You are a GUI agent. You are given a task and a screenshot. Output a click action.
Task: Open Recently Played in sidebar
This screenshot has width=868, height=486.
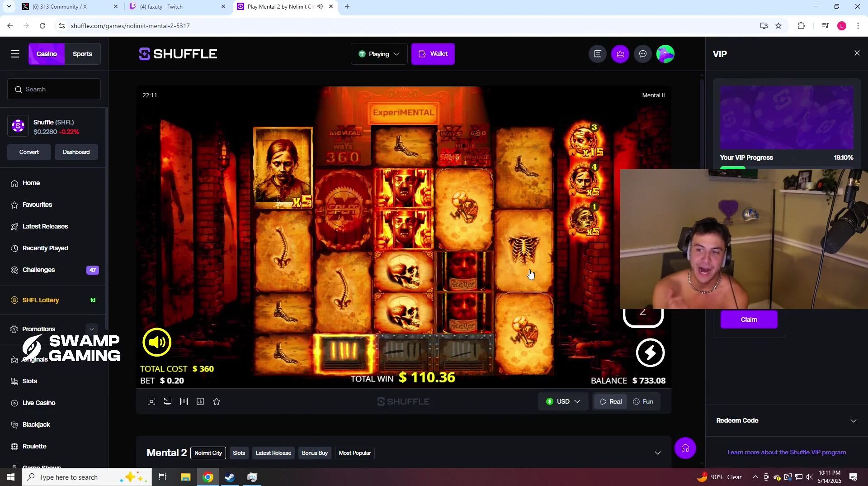pos(45,248)
